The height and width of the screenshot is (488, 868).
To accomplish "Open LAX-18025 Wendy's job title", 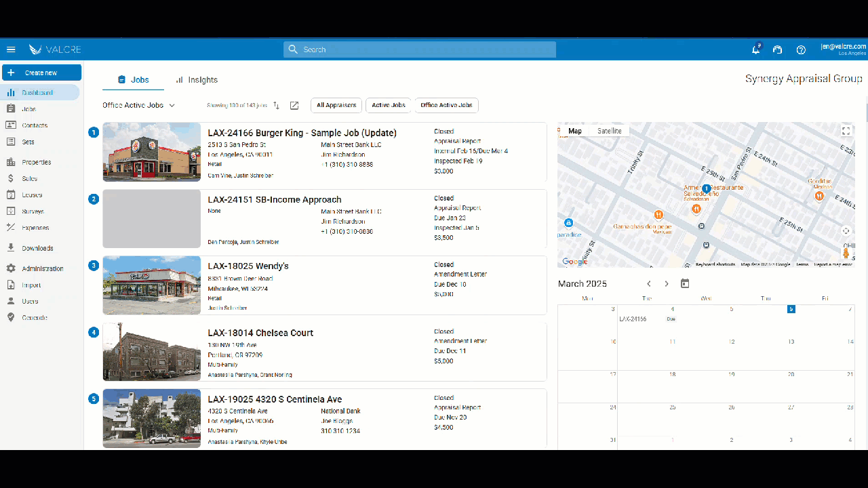I will coord(248,266).
